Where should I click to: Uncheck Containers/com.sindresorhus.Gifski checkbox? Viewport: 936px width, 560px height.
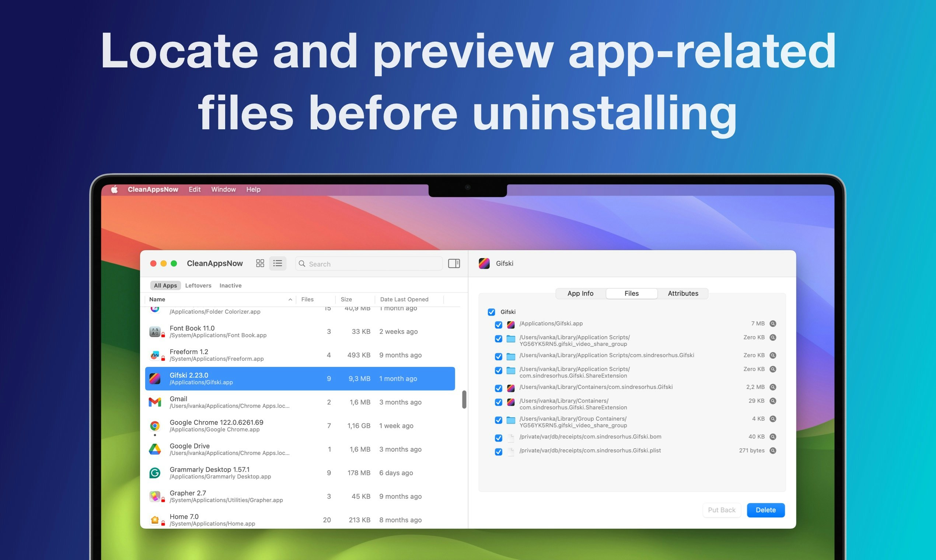point(499,388)
